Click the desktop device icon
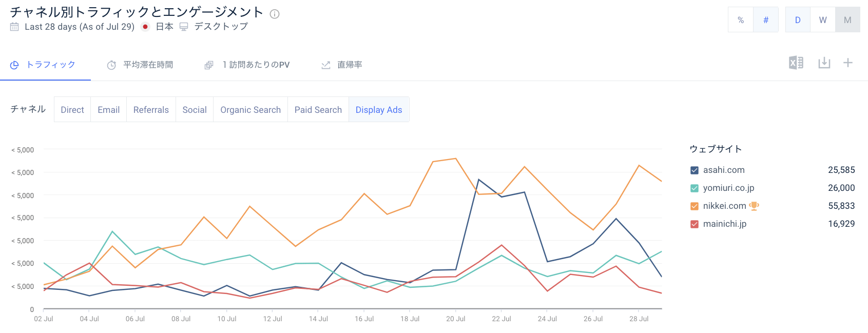 (x=184, y=27)
